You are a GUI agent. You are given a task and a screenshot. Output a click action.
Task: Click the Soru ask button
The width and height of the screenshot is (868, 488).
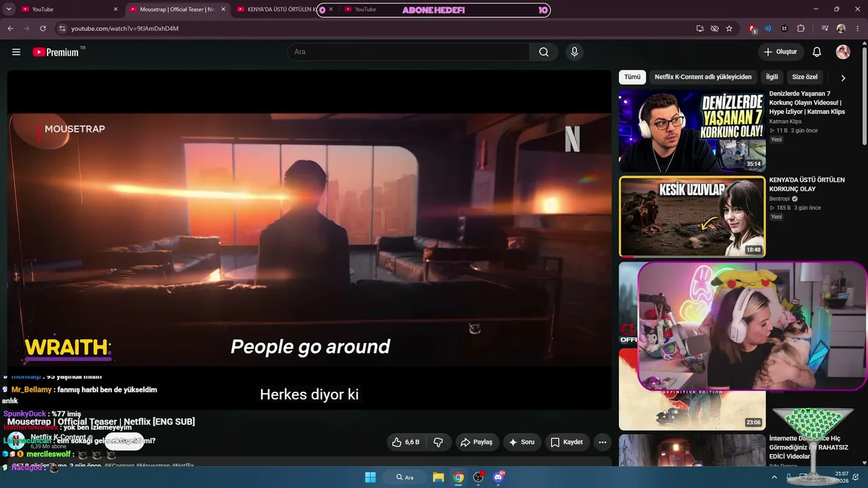[522, 442]
